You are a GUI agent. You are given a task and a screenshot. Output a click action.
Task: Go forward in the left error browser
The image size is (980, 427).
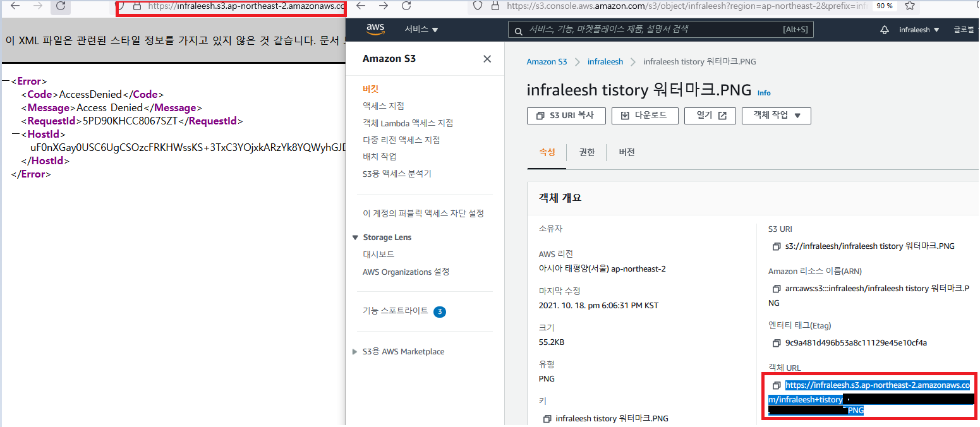point(38,6)
